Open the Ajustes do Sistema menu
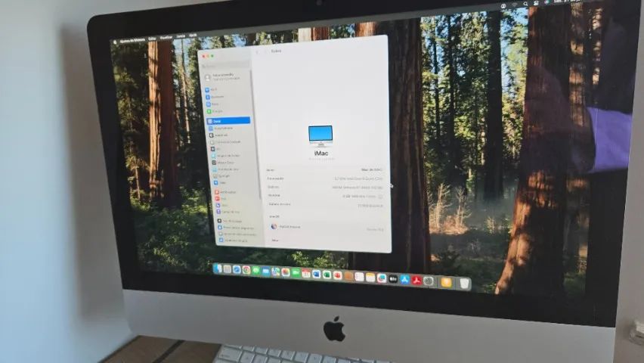The image size is (644, 363). (132, 40)
